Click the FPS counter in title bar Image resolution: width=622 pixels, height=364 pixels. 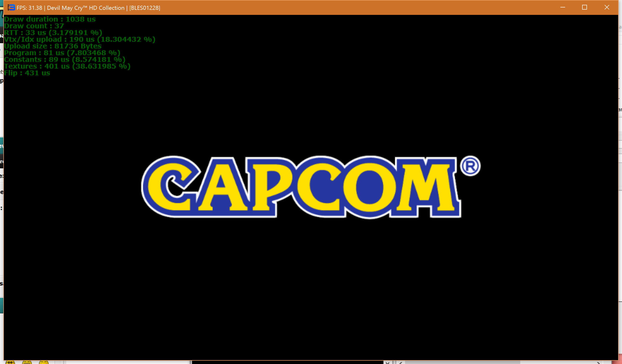(29, 8)
